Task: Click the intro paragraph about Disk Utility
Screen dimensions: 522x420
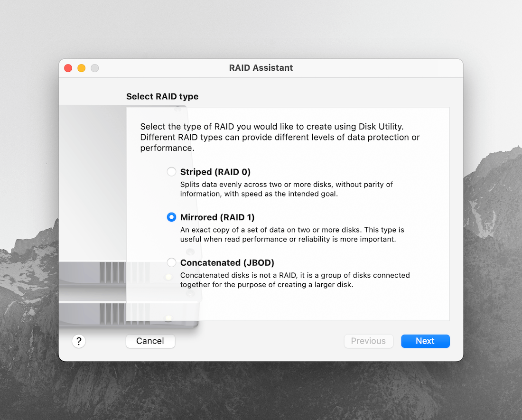Action: point(280,137)
